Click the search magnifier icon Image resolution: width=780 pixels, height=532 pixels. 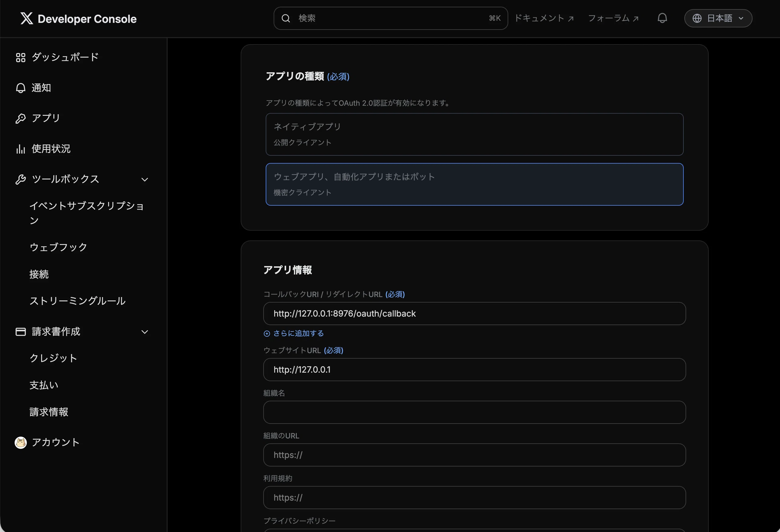coord(285,19)
